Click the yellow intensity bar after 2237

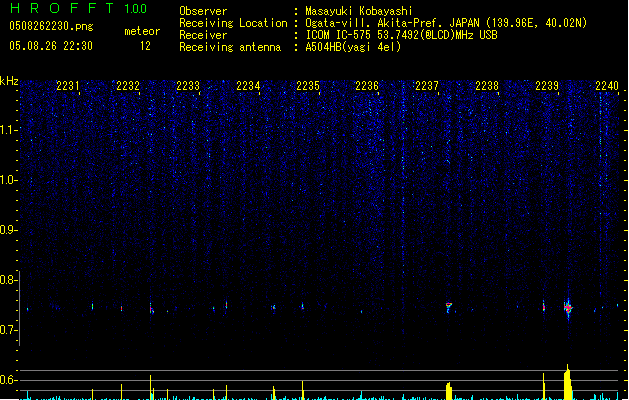click(448, 391)
